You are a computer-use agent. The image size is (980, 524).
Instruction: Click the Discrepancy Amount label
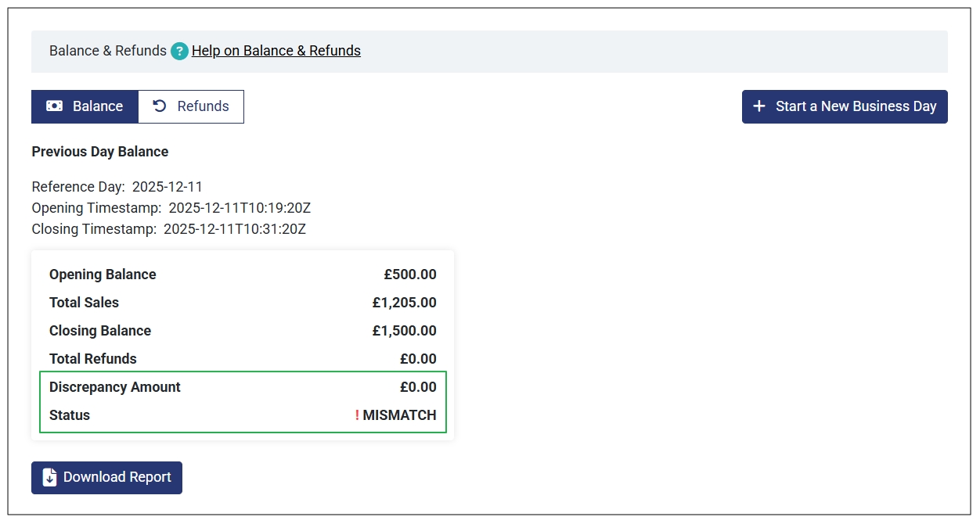(x=114, y=387)
